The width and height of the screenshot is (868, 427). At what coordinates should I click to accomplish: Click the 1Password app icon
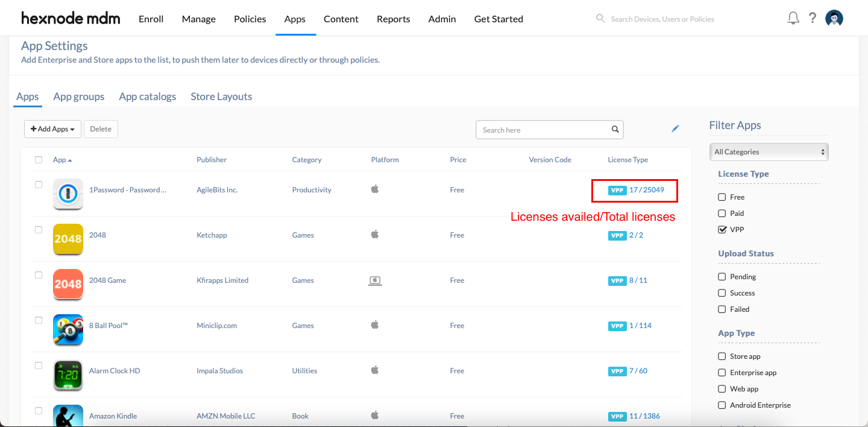pos(68,194)
